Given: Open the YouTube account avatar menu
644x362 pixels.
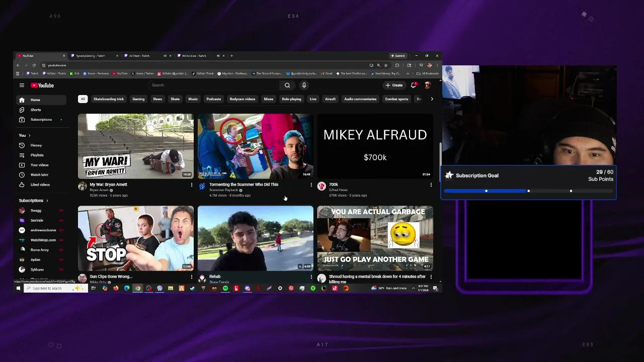Looking at the screenshot, I should tap(427, 85).
